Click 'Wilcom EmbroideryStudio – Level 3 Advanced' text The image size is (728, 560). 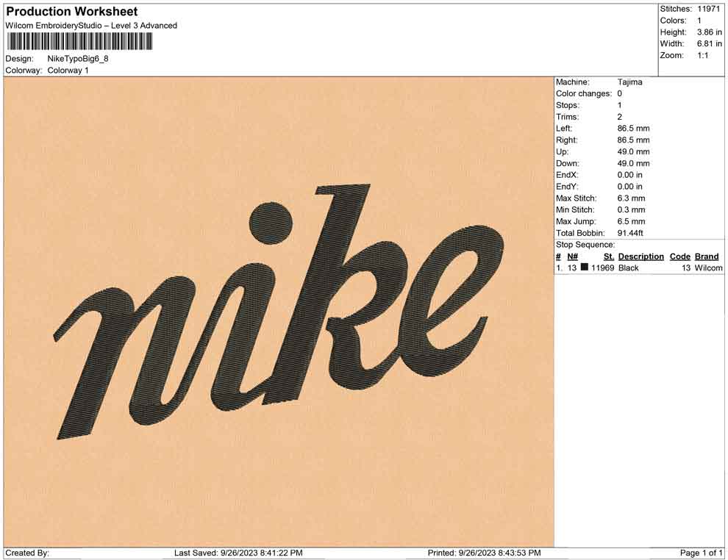91,26
